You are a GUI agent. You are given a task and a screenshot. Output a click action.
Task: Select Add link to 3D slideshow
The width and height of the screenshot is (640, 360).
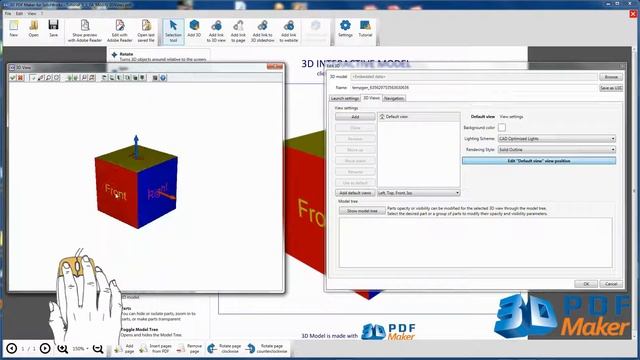pyautogui.click(x=262, y=31)
